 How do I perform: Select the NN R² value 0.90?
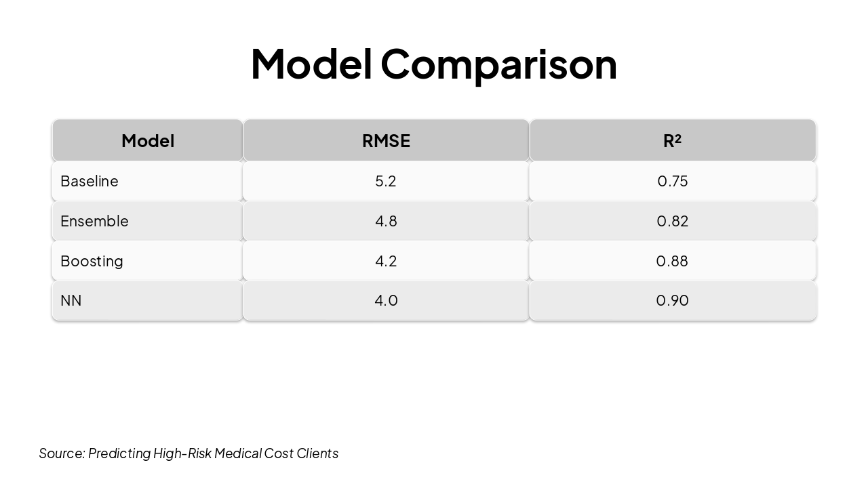(x=672, y=300)
